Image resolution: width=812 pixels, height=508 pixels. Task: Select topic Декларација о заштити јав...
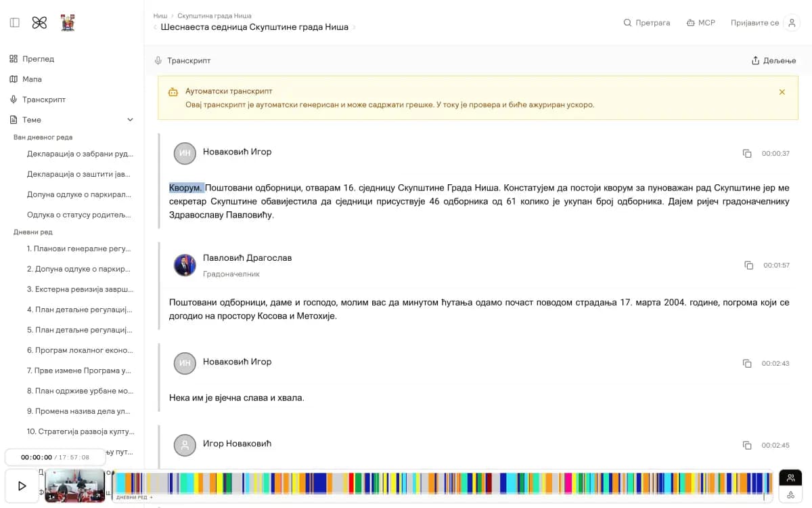[79, 174]
